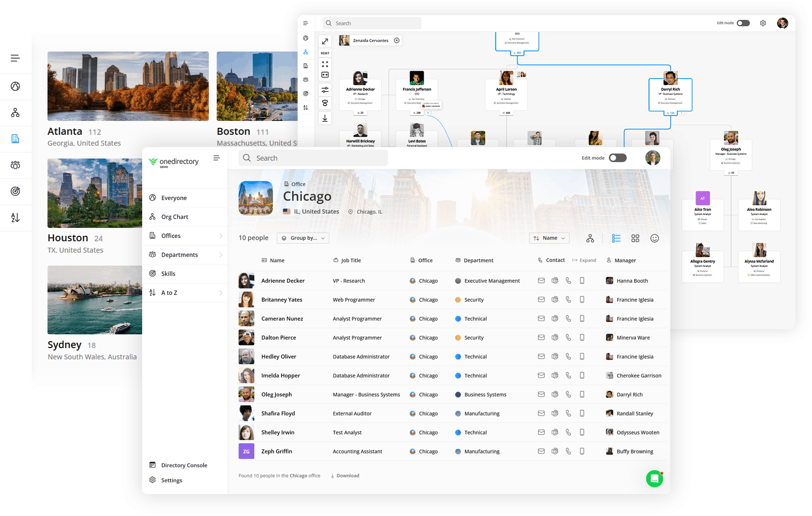Screen dimensions: 812x516
Task: Click skills target icon in offices window rail
Action: tap(15, 191)
